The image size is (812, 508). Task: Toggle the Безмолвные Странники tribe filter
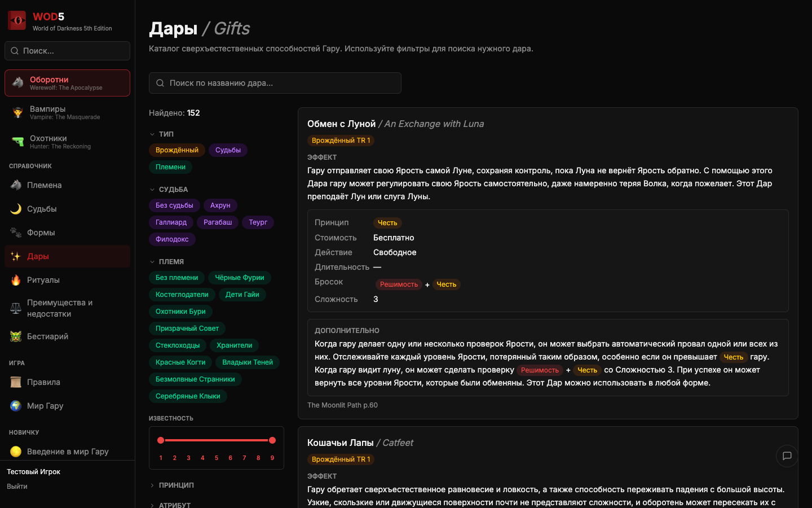(195, 379)
